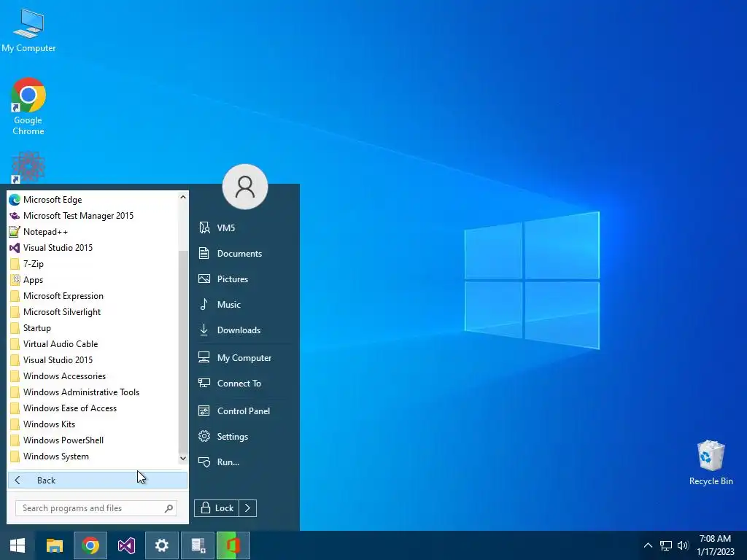Select the Recycle Bin desktop icon

pos(711,463)
